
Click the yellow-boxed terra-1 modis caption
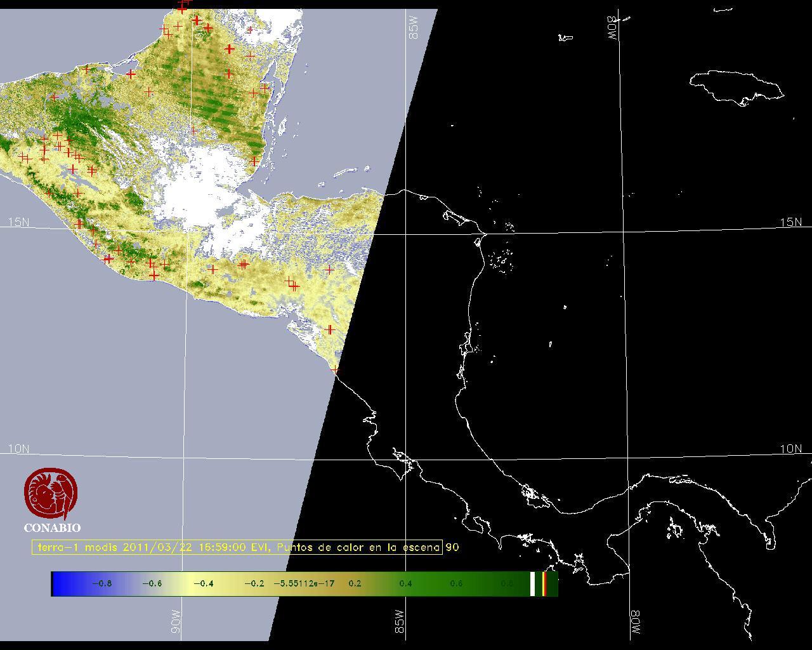tap(237, 547)
